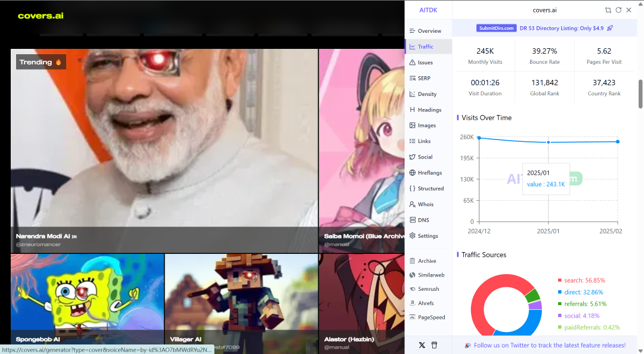The image size is (644, 354).
Task: Click the Archive building icon
Action: tap(413, 261)
